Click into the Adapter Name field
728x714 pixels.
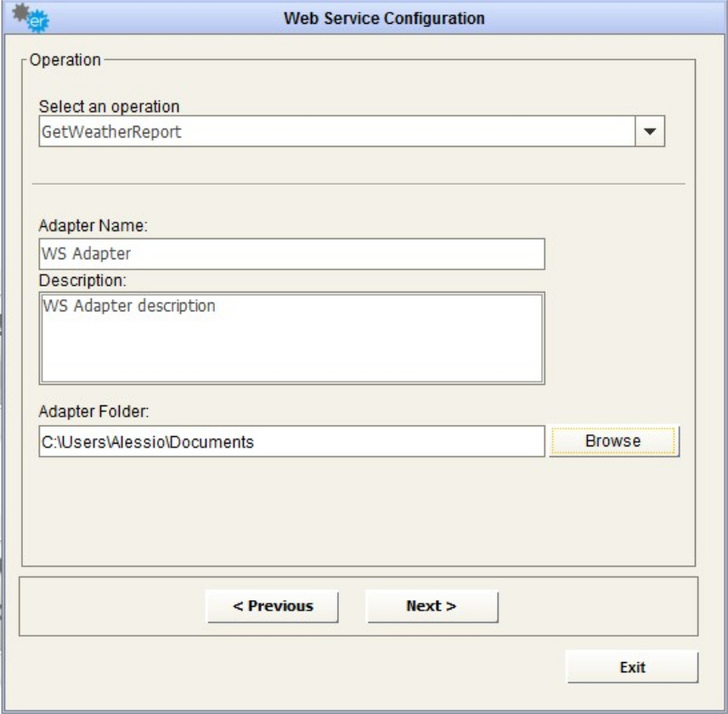(x=291, y=253)
